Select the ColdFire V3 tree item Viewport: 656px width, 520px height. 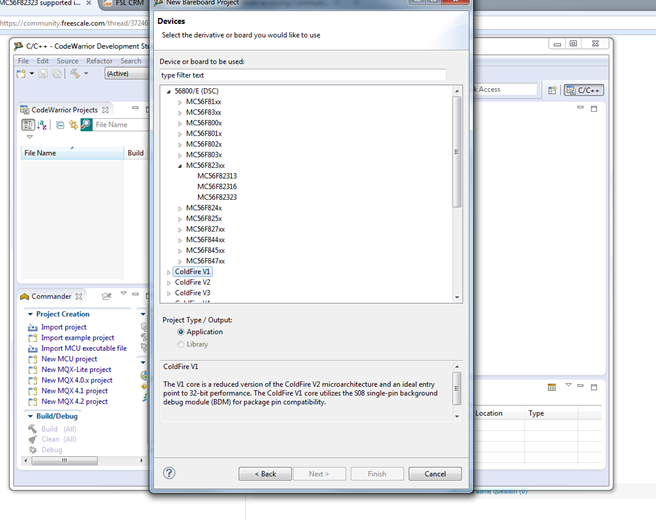click(x=192, y=293)
